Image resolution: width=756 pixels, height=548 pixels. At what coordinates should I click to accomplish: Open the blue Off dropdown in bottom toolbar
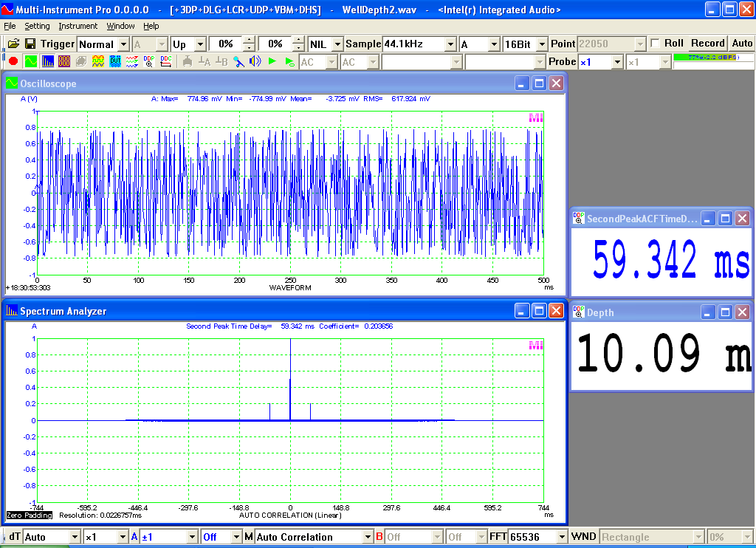[236, 537]
